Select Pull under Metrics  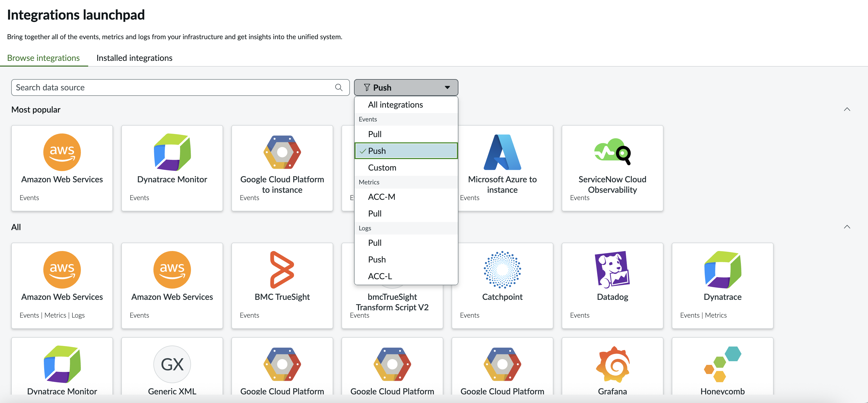(406, 213)
